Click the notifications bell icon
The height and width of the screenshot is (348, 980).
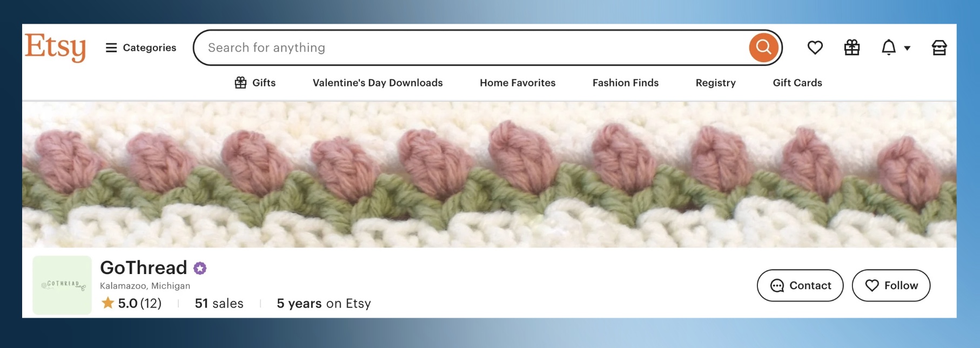point(888,48)
